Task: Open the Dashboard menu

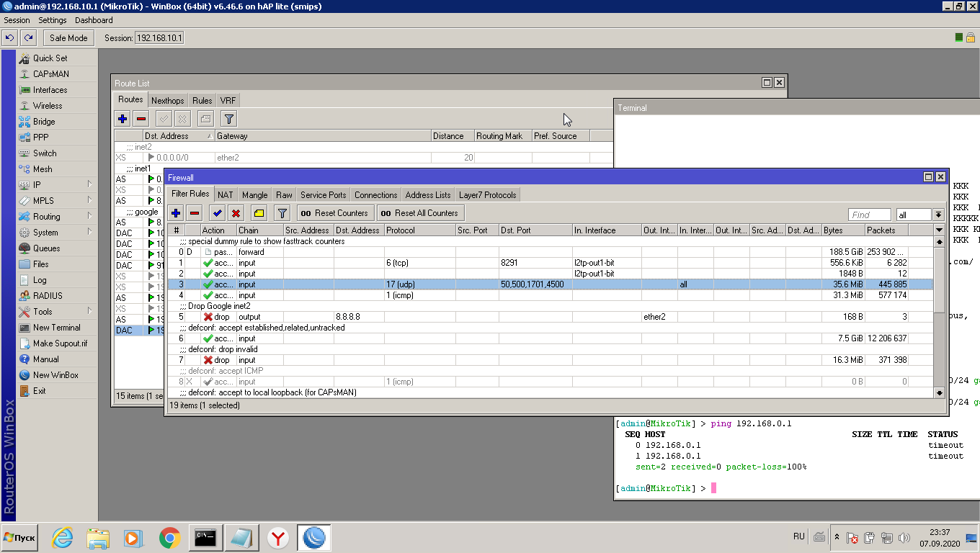Action: [94, 20]
